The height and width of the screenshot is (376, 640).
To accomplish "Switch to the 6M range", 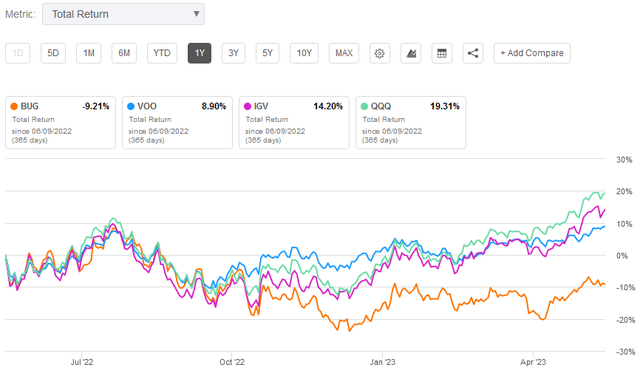I will click(x=124, y=53).
